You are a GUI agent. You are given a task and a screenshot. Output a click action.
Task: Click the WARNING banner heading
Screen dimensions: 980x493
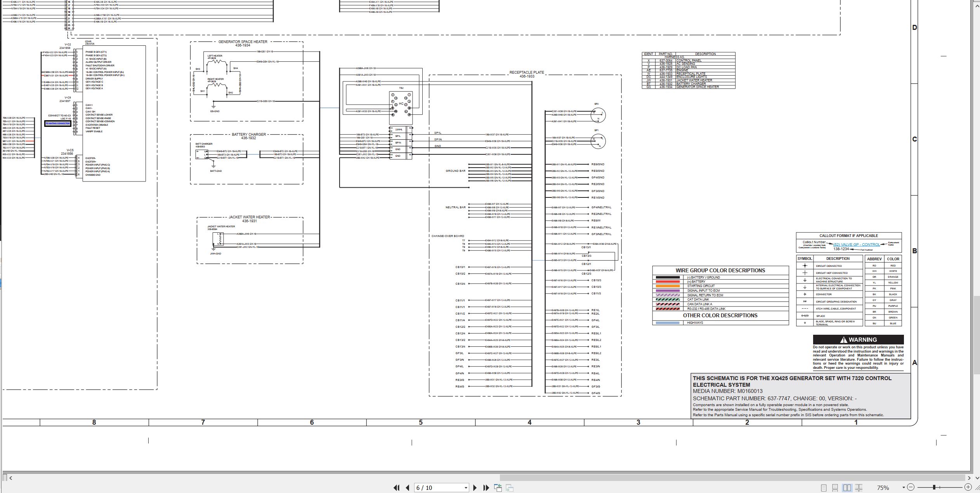point(858,340)
